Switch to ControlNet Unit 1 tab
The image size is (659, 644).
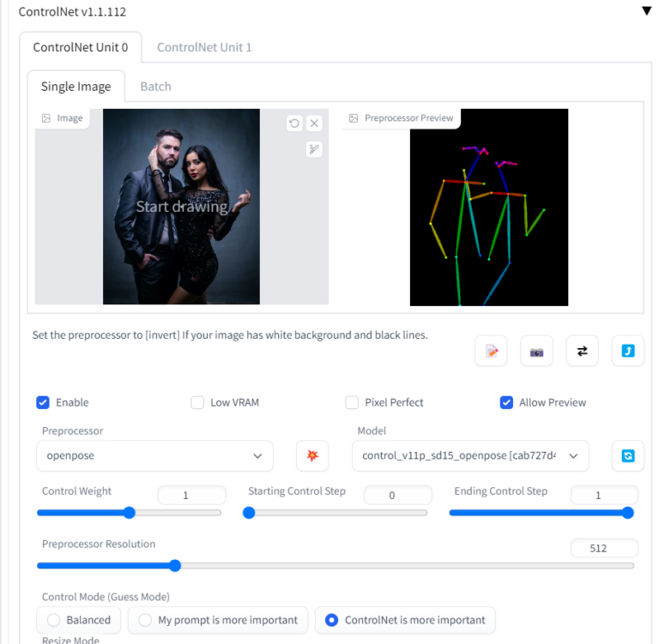[x=204, y=47]
